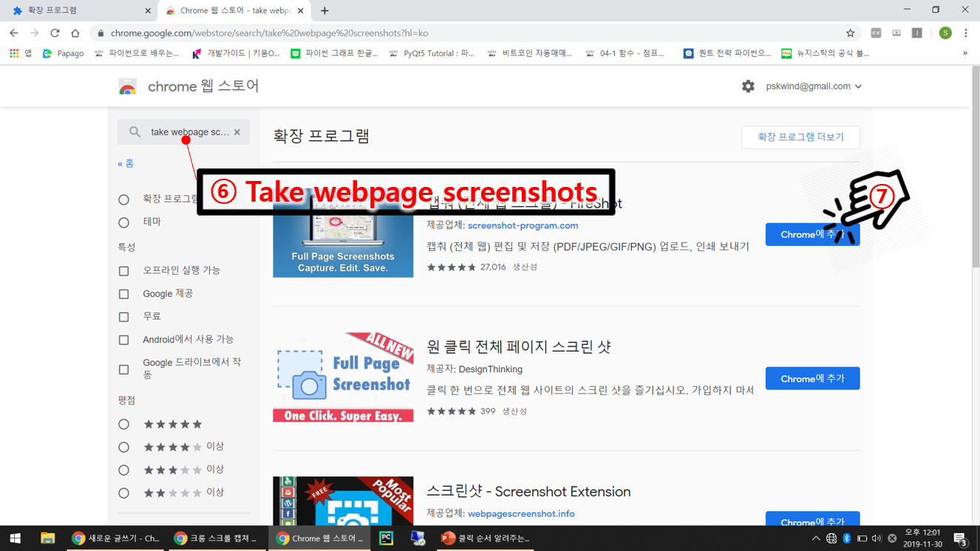Open the PowerPoint 클릭 순서 taskbar window
This screenshot has height=551, width=980.
coord(486,538)
